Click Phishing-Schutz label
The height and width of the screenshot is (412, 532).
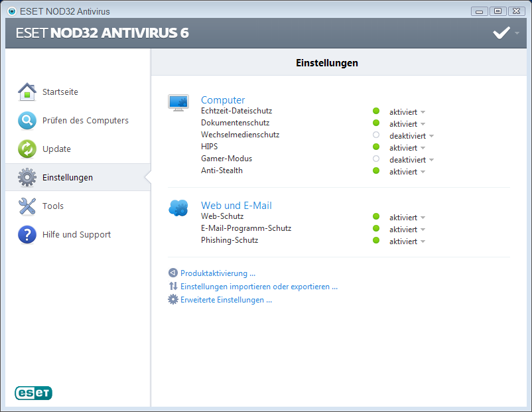tap(230, 240)
